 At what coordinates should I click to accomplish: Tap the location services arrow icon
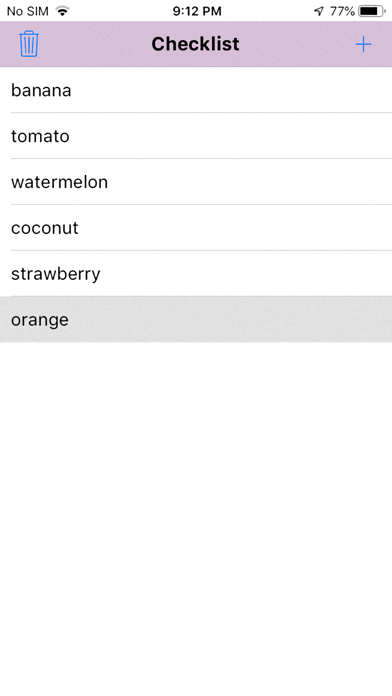(x=319, y=11)
